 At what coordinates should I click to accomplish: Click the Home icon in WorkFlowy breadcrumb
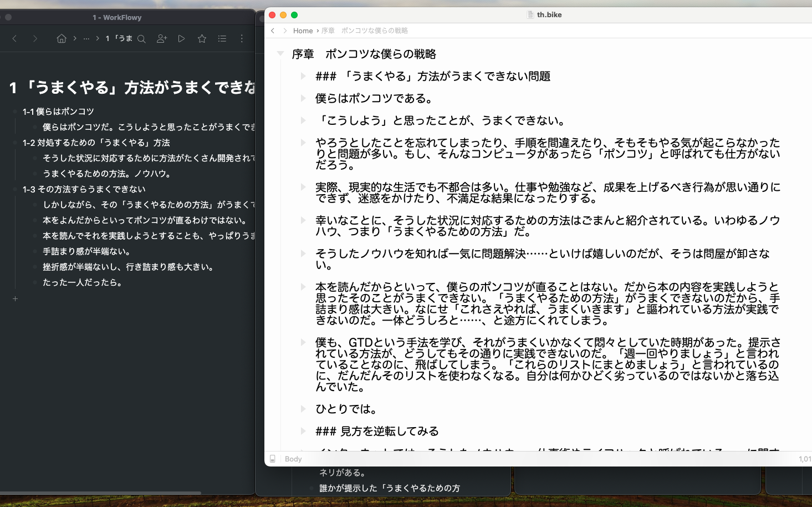tap(61, 38)
